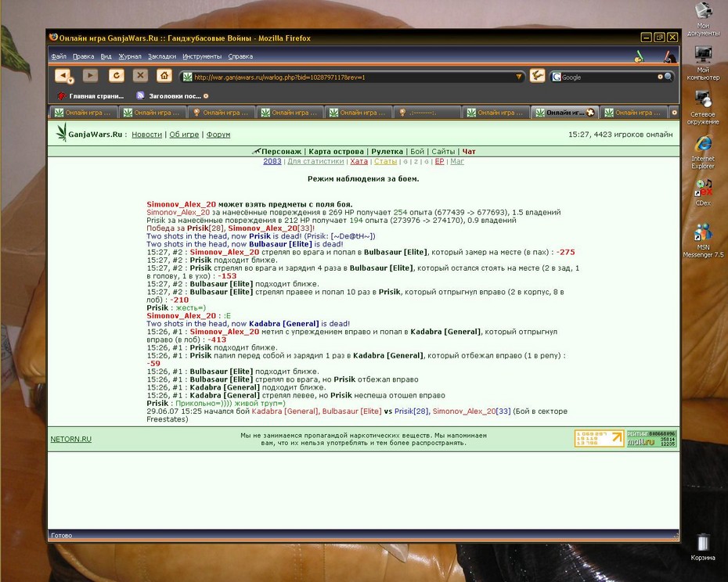Open the tab list dropdown at tab bar end
This screenshot has height=582, width=728.
[674, 112]
